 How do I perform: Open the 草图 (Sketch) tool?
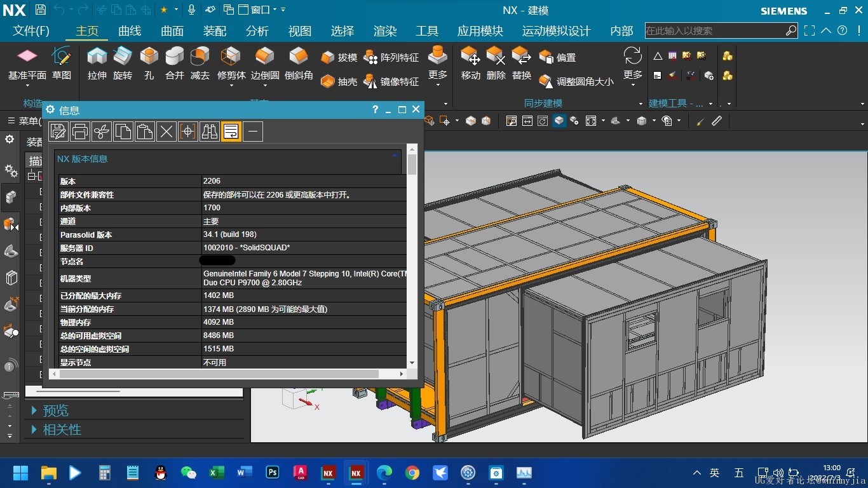62,64
